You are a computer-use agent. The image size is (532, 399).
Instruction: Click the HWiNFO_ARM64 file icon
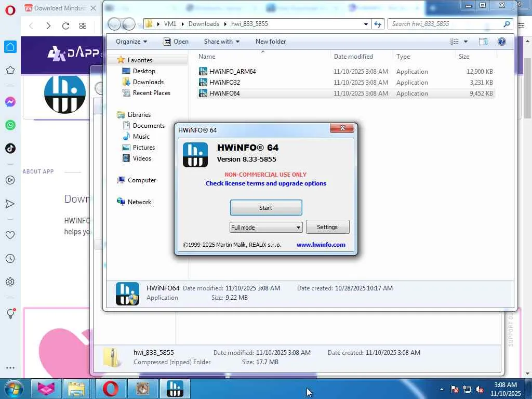tap(203, 71)
